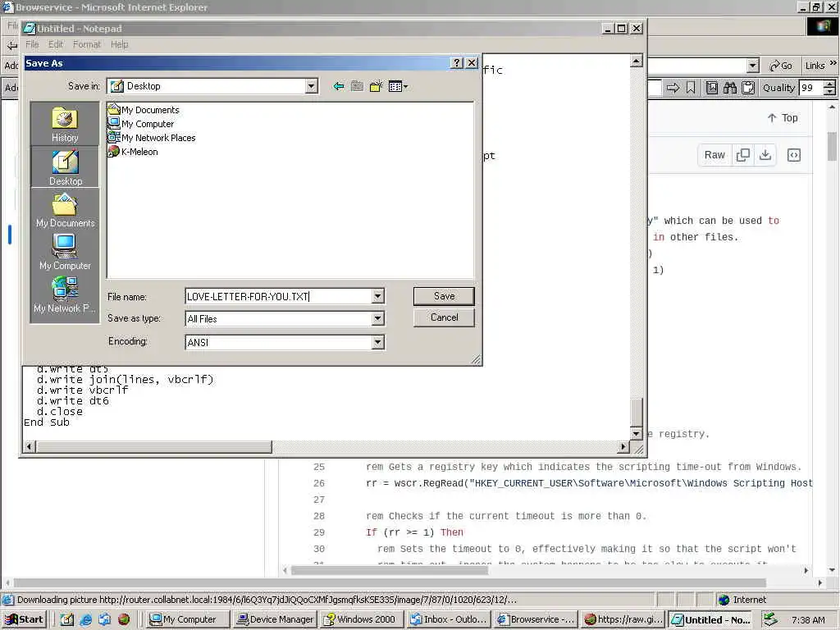The image size is (840, 630).
Task: Launch Outlook Express from quick launch
Action: [x=104, y=619]
